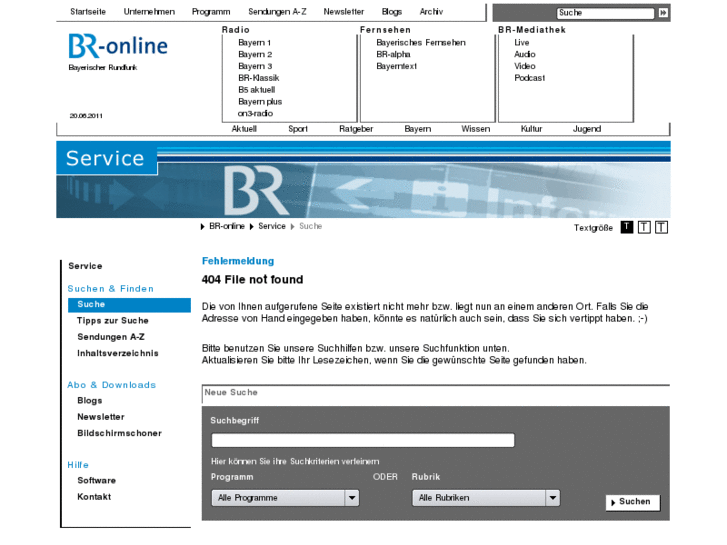
Task: Open Archiv in top menu
Action: [x=431, y=12]
